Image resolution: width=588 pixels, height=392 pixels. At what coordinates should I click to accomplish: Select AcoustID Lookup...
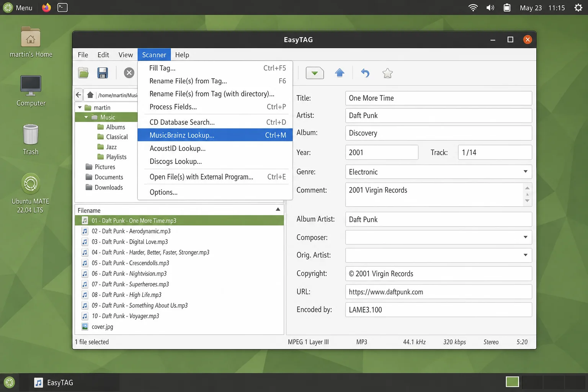click(215, 148)
